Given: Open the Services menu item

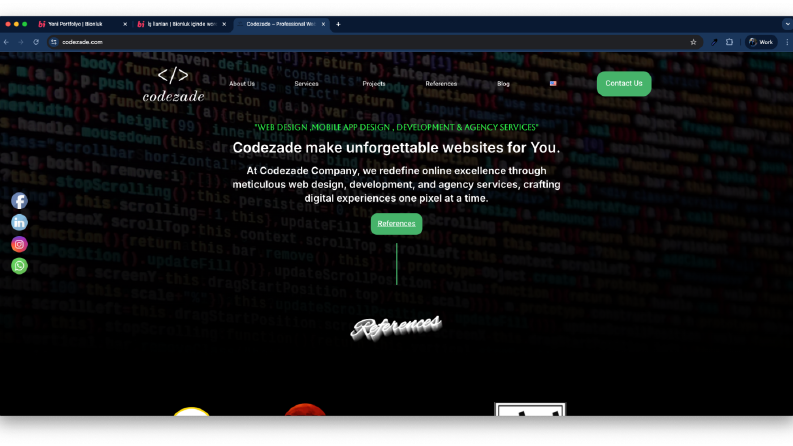Looking at the screenshot, I should [306, 83].
